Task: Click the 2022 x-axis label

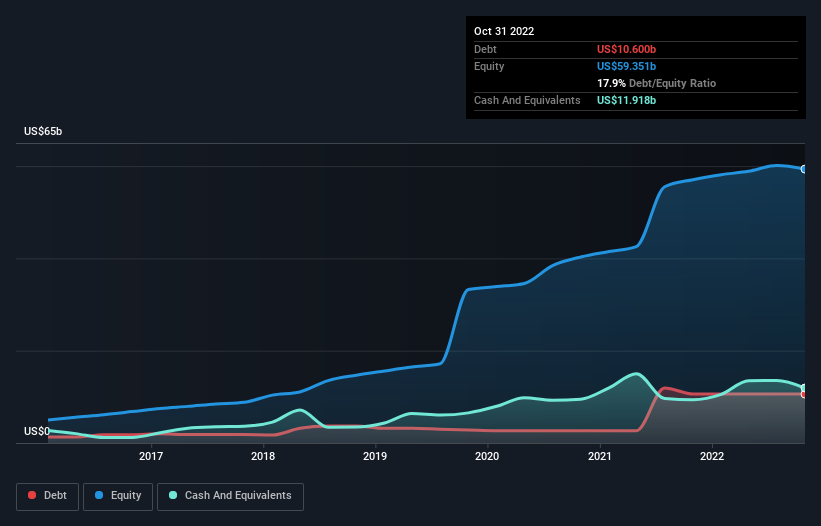Action: 712,456
